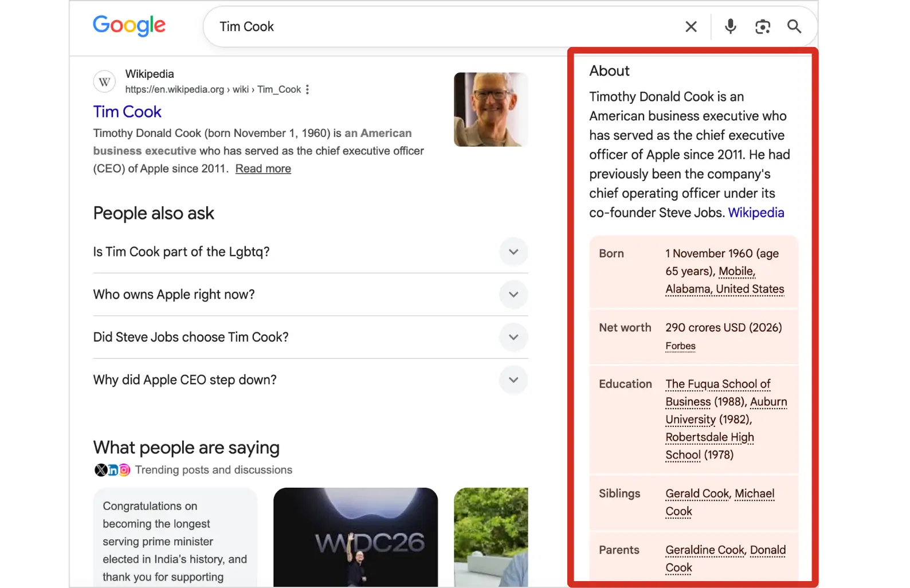Expand 'Why did Apple CEO step down?'
Screen dimensions: 910x588
click(x=310, y=380)
